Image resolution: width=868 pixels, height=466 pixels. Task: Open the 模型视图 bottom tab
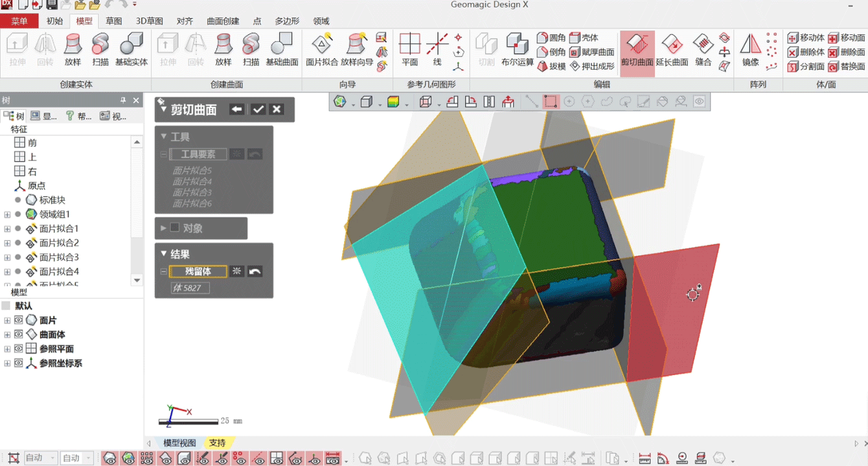[x=179, y=443]
